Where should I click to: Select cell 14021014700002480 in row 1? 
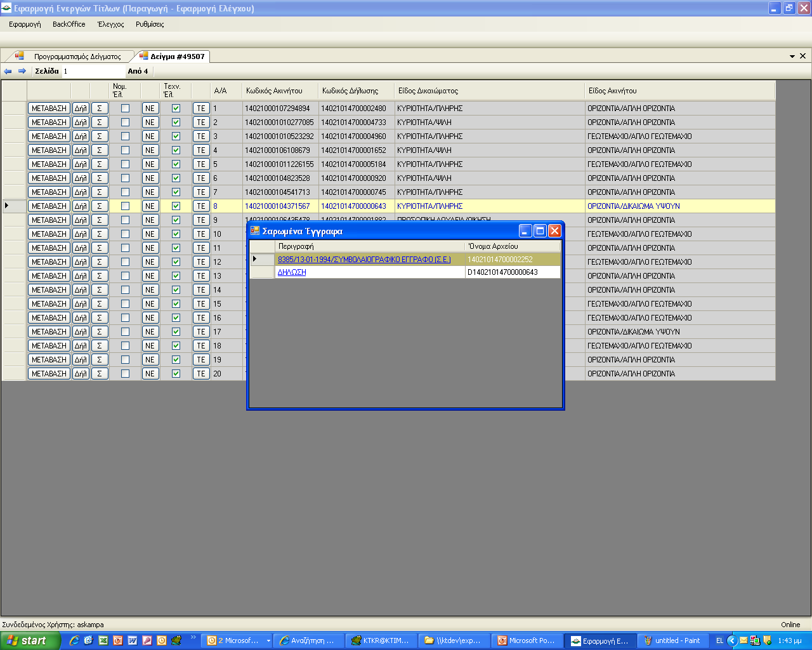pyautogui.click(x=357, y=109)
